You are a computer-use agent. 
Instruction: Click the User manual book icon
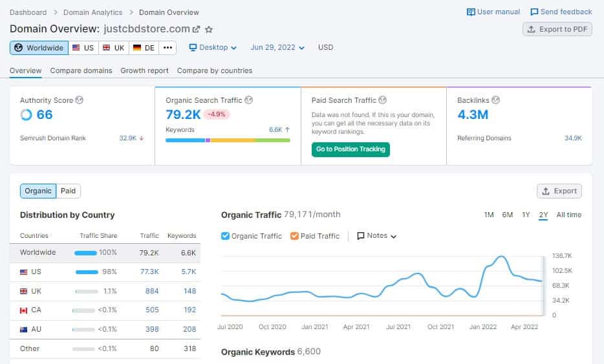(x=471, y=12)
